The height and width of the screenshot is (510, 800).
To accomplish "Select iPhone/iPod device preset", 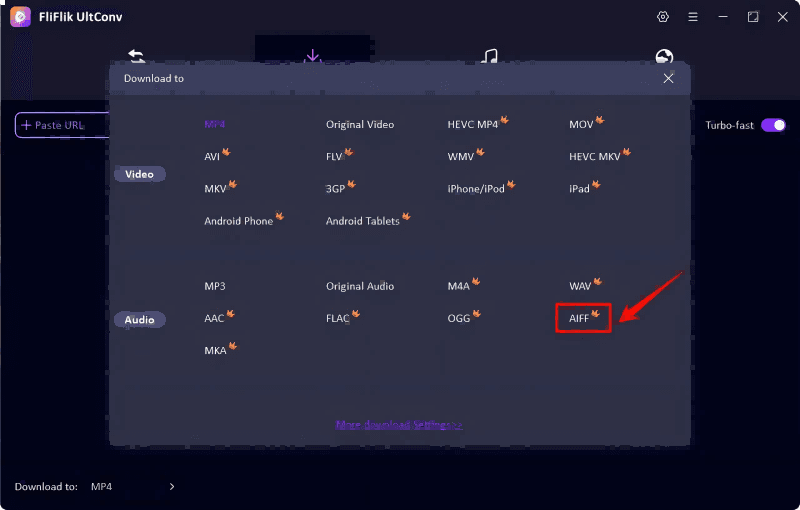I will pos(476,189).
